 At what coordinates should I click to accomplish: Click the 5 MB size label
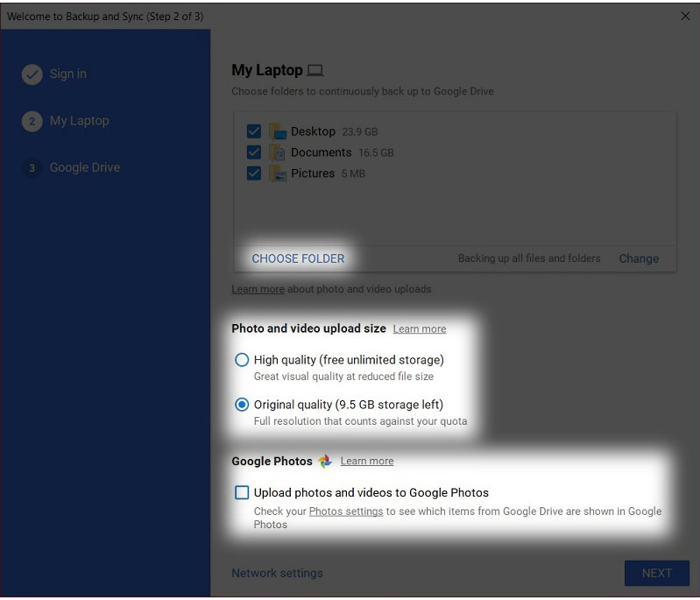click(353, 174)
